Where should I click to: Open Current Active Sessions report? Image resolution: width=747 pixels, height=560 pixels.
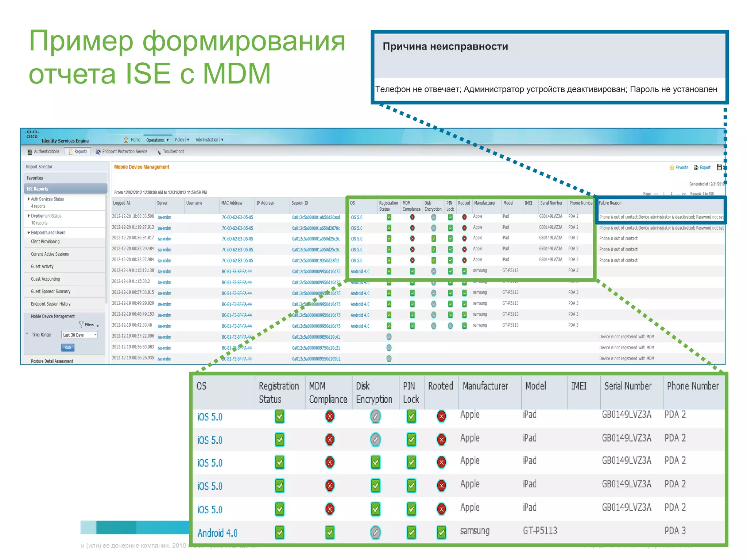[50, 254]
